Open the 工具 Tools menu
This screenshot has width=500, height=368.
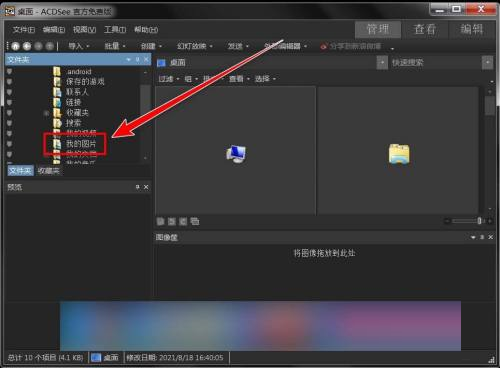tap(115, 30)
